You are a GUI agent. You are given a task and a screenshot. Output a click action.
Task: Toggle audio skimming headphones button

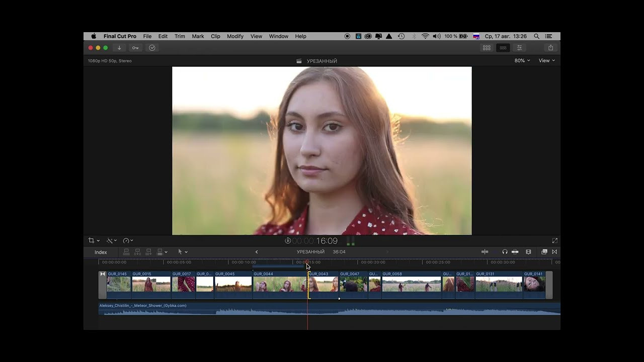(x=505, y=252)
